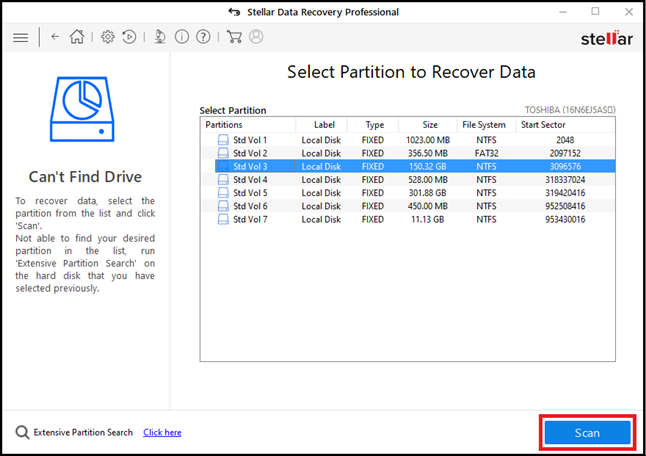Click the 528.00 MB size cell
Viewport: 646px width, 456px height.
[x=428, y=180]
